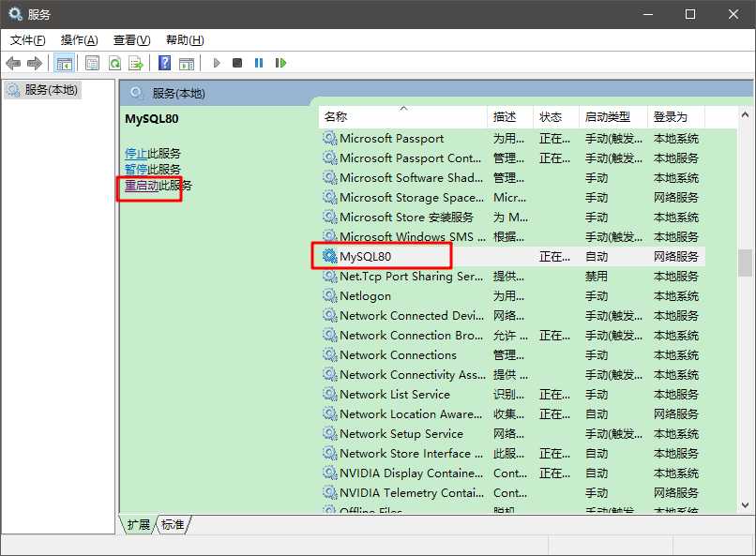Click the Services app icon in title bar
This screenshot has width=756, height=556.
click(x=15, y=14)
